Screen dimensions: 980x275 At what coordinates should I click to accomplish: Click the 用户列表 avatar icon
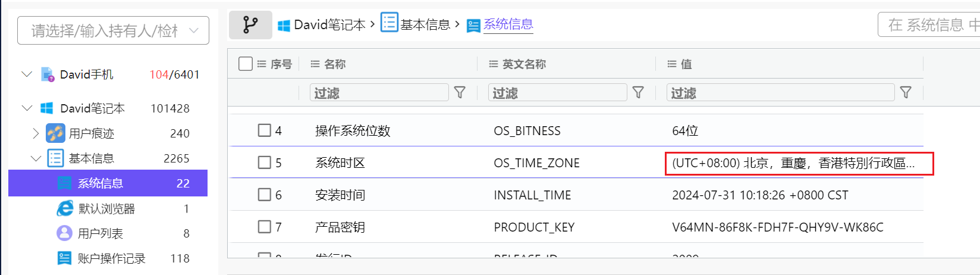click(x=64, y=233)
